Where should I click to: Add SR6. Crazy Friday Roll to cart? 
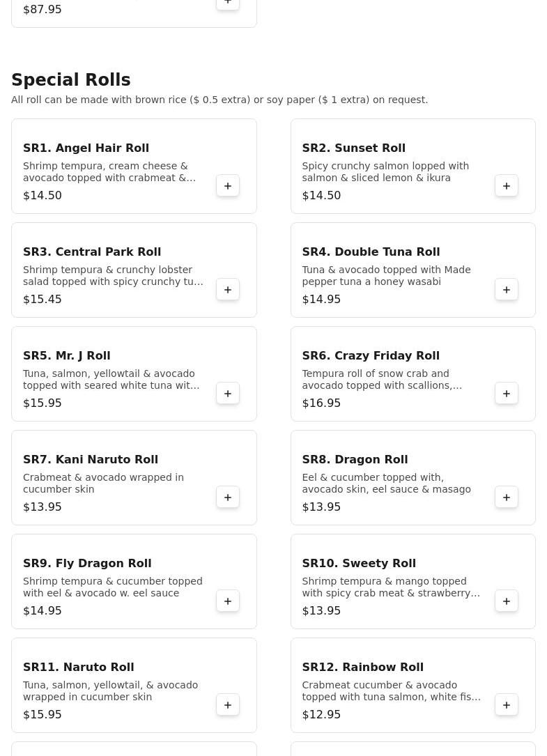click(x=507, y=394)
